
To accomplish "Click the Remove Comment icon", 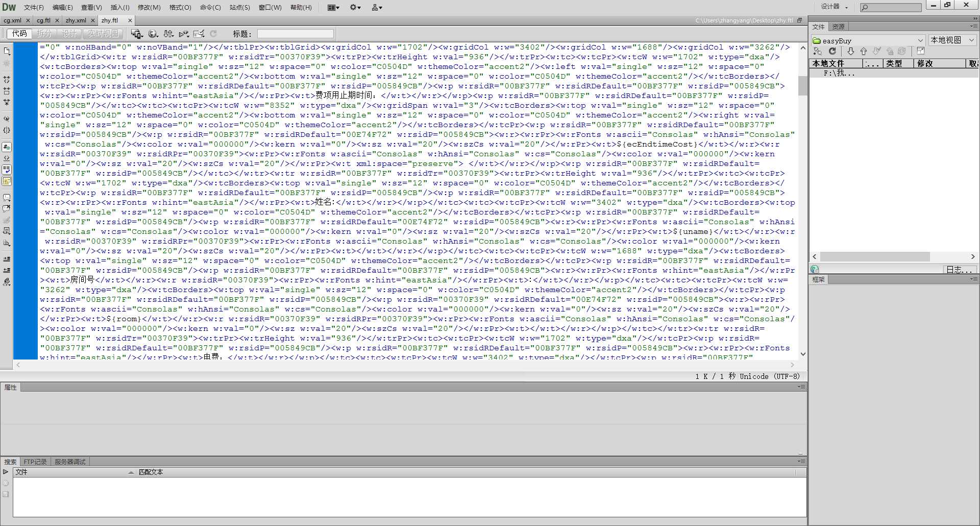I will click(7, 208).
